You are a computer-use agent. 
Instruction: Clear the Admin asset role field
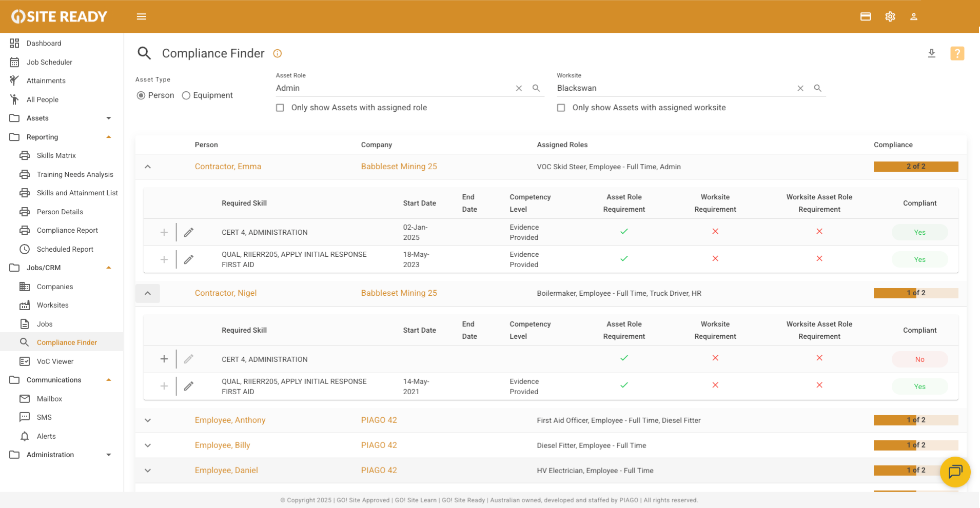click(x=519, y=88)
